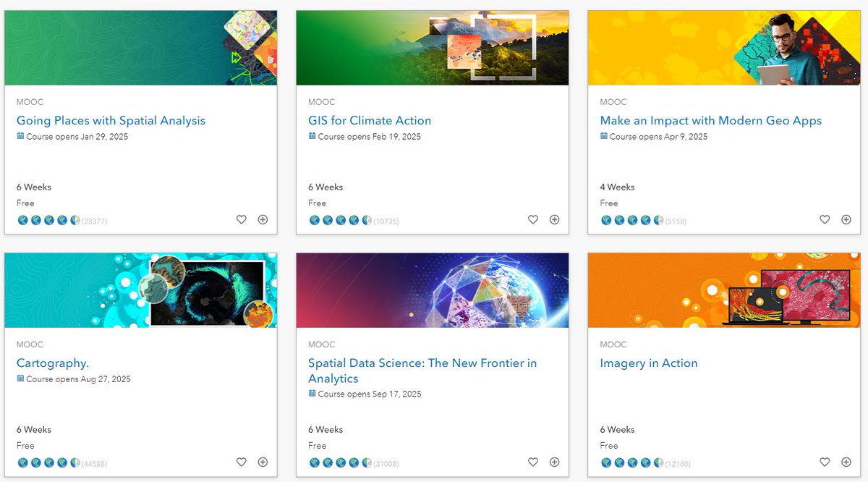This screenshot has width=868, height=482.
Task: Click globe rating showing 31008 reviews
Action: tap(354, 463)
